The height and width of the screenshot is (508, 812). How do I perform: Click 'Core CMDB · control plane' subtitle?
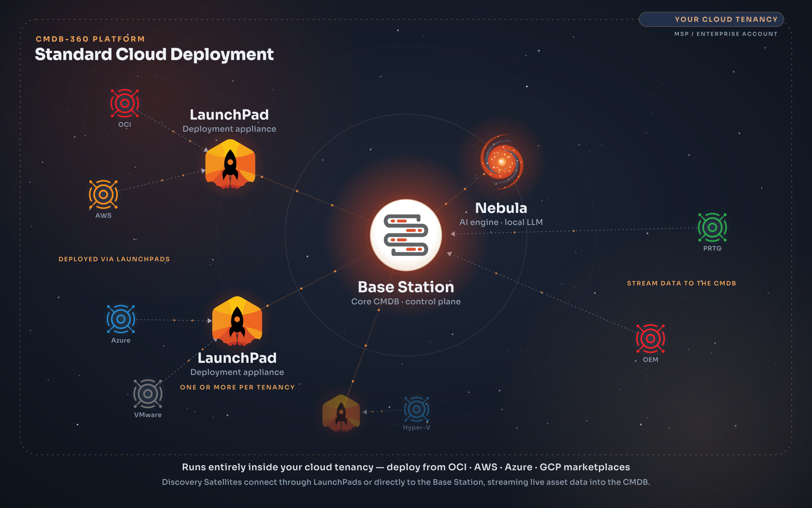coord(406,302)
